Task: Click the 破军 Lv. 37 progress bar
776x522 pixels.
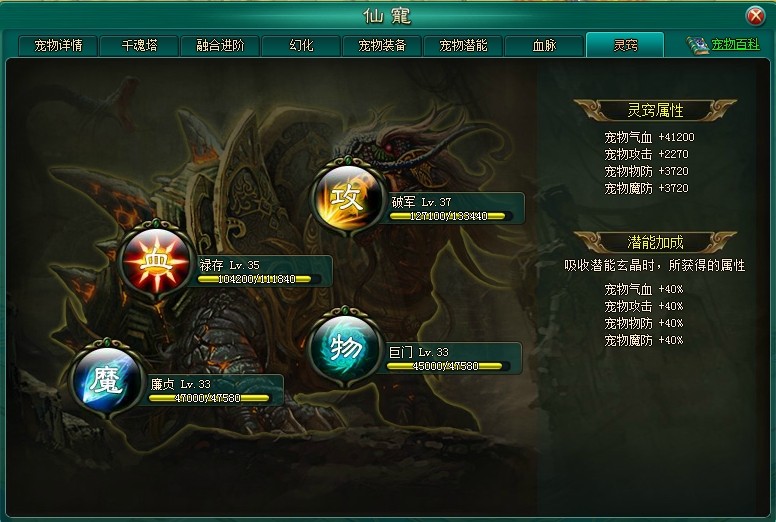Action: tap(448, 216)
